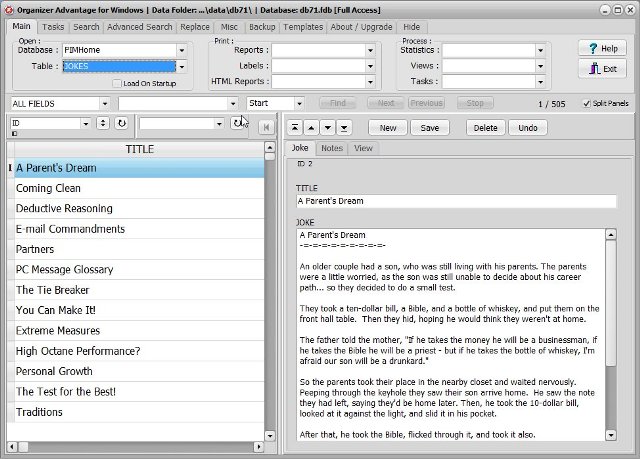Screen dimensions: 640x459
Task: Open the ID sort field dropdown
Action: [86, 123]
